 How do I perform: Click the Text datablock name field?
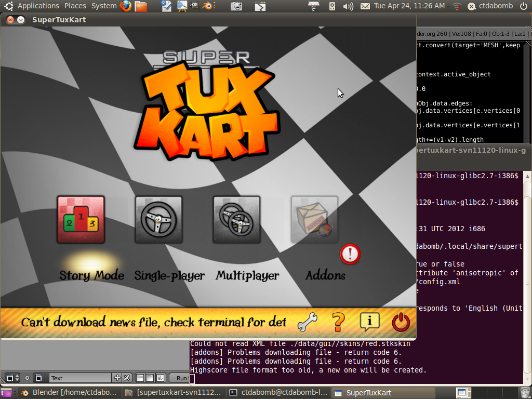[79, 378]
